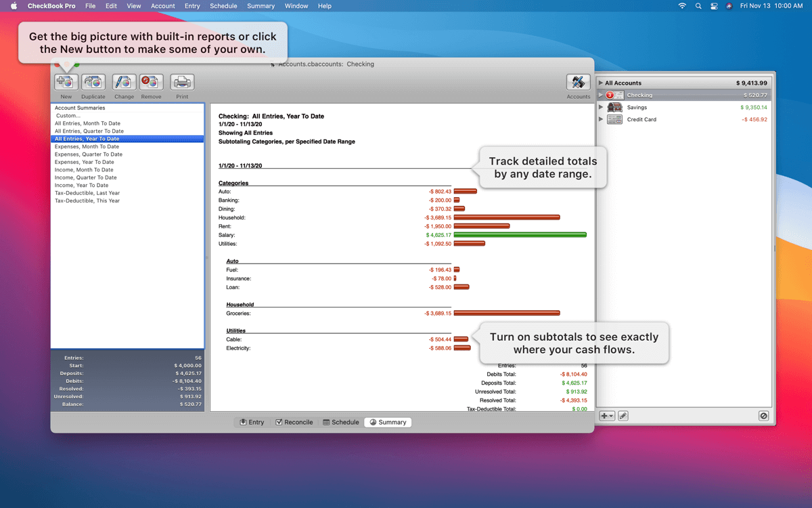Click the Remove report toolbar icon

click(151, 82)
